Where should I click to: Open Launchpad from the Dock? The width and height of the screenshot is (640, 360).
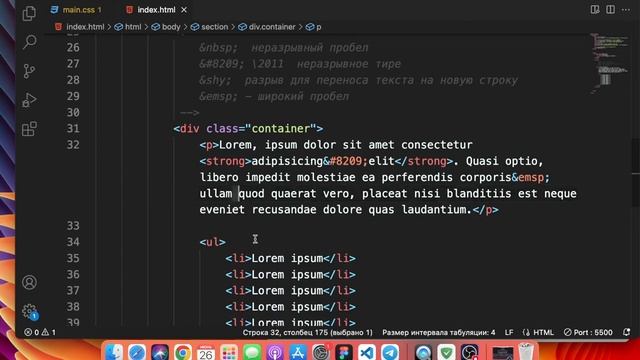click(229, 352)
